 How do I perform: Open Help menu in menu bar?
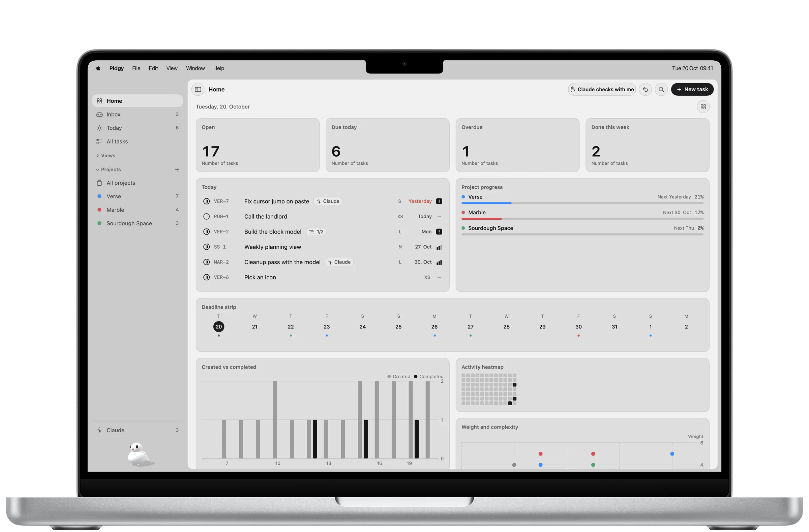pyautogui.click(x=218, y=68)
